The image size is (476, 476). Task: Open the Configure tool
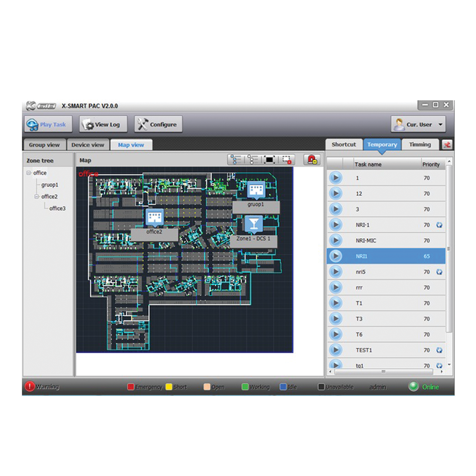pos(158,124)
